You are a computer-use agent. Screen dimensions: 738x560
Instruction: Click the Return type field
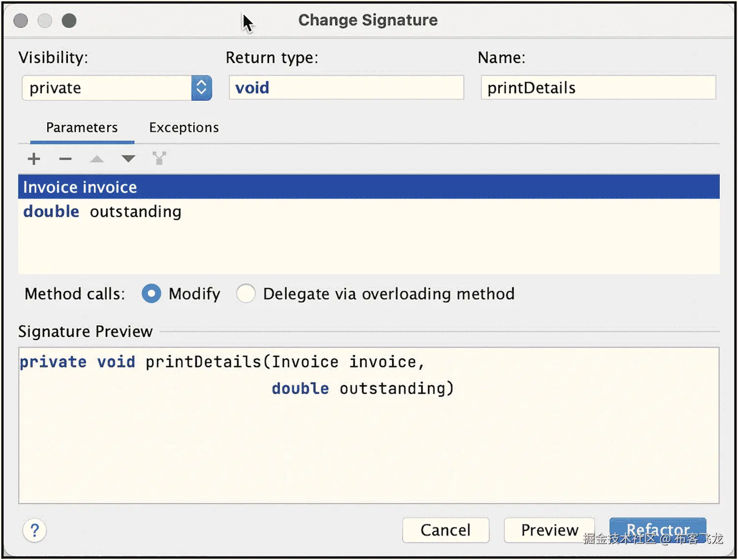(x=346, y=88)
